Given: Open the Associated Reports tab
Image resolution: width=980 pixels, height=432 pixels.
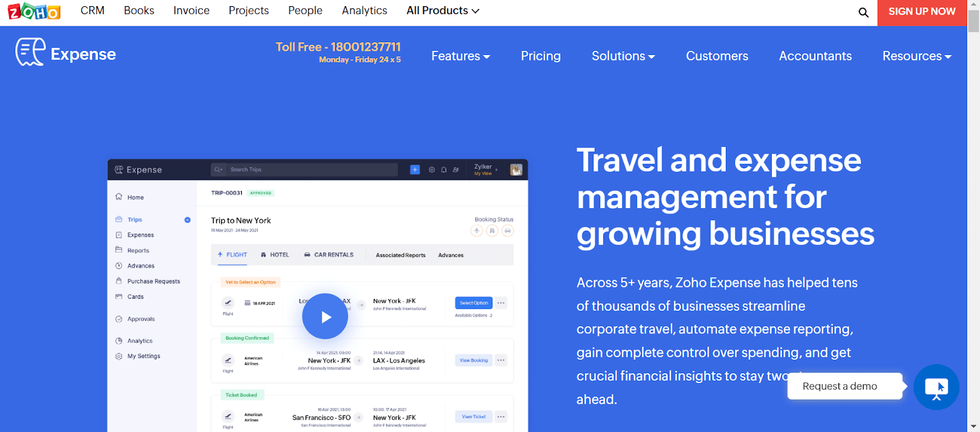Looking at the screenshot, I should [x=401, y=255].
